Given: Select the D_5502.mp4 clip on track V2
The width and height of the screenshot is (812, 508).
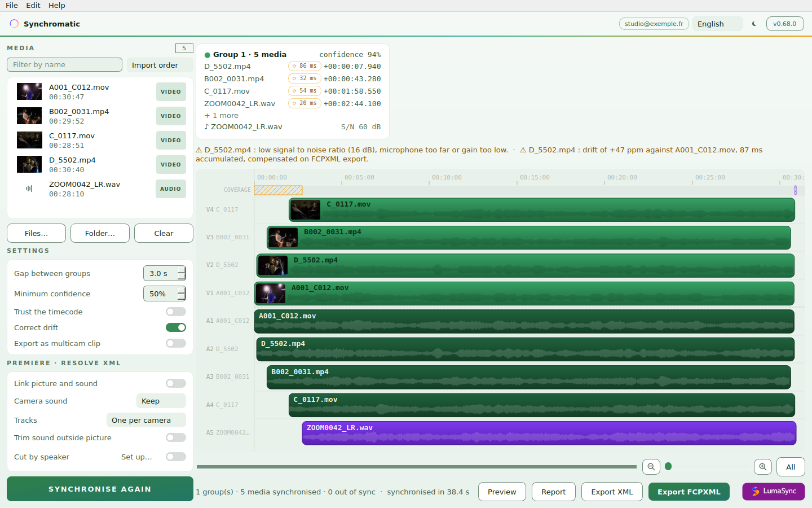Looking at the screenshot, I should (526, 266).
